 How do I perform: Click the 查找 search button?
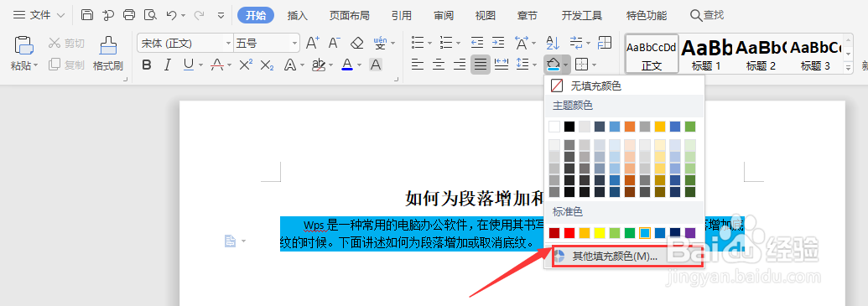[x=707, y=15]
